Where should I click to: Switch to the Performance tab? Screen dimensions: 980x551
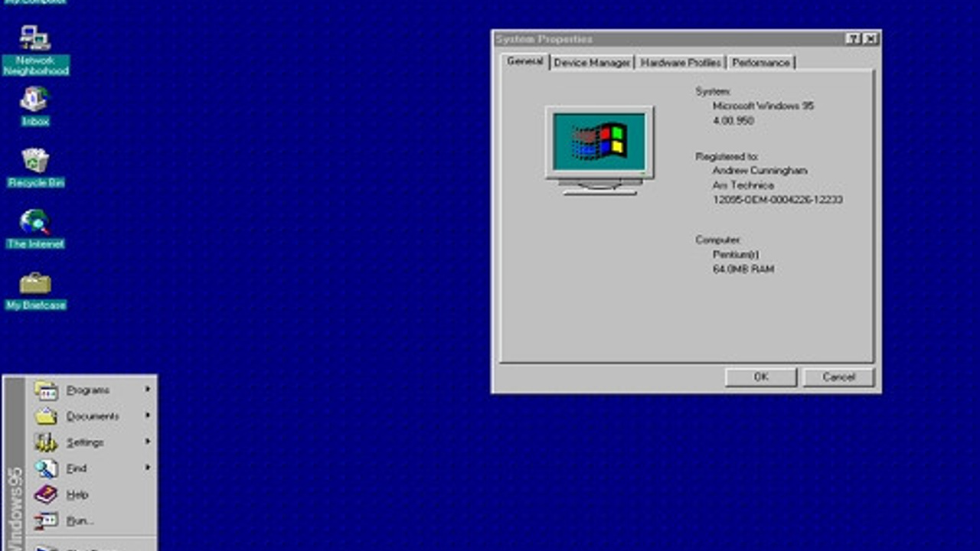click(760, 63)
